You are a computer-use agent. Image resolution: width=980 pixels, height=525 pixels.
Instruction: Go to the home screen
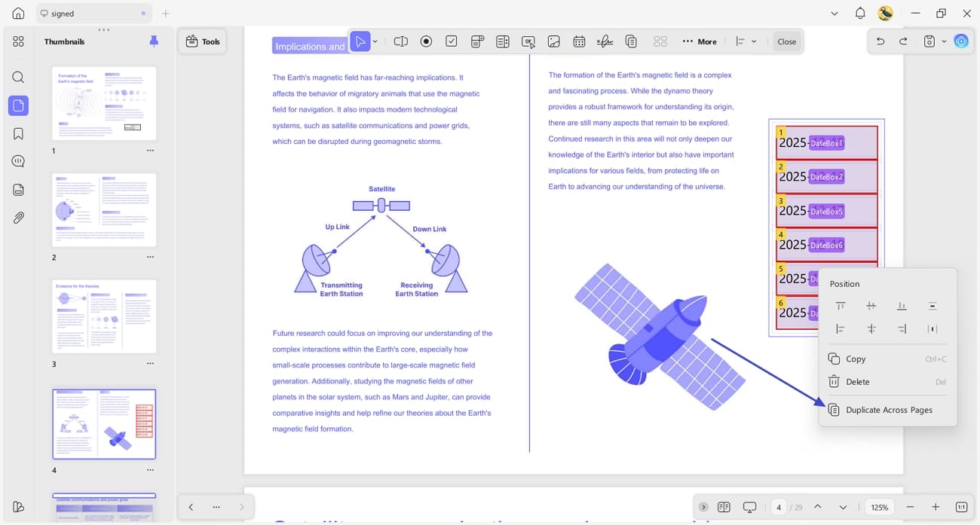(18, 13)
